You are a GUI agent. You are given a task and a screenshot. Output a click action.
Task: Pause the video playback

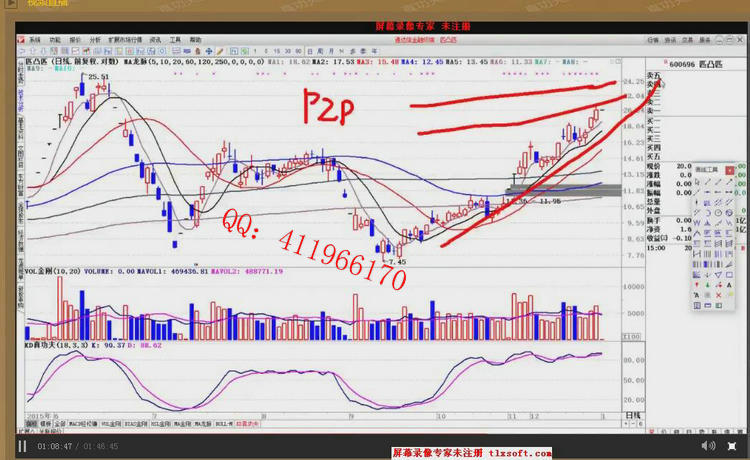[x=22, y=446]
